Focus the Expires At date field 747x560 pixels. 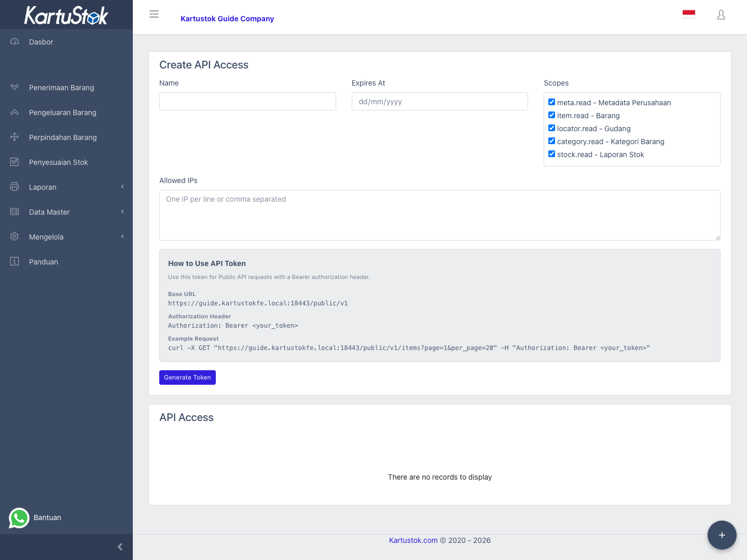[440, 102]
